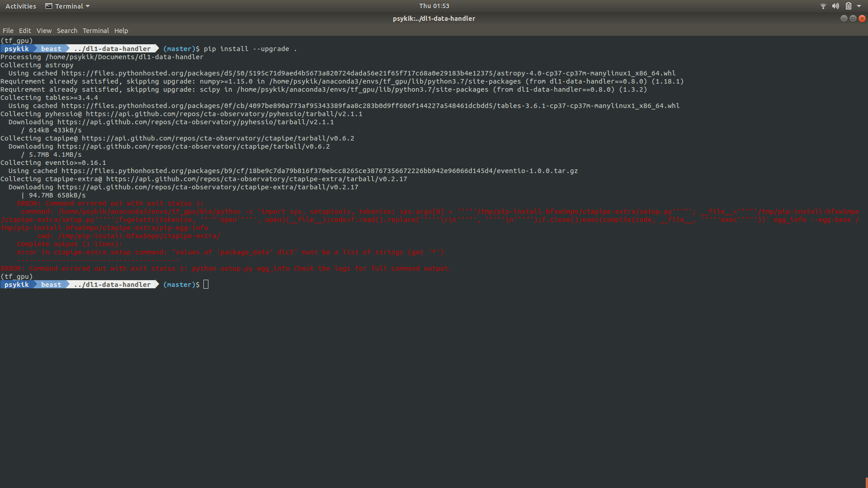868x488 pixels.
Task: Open the Thu 01:53 clock panel
Action: click(434, 6)
